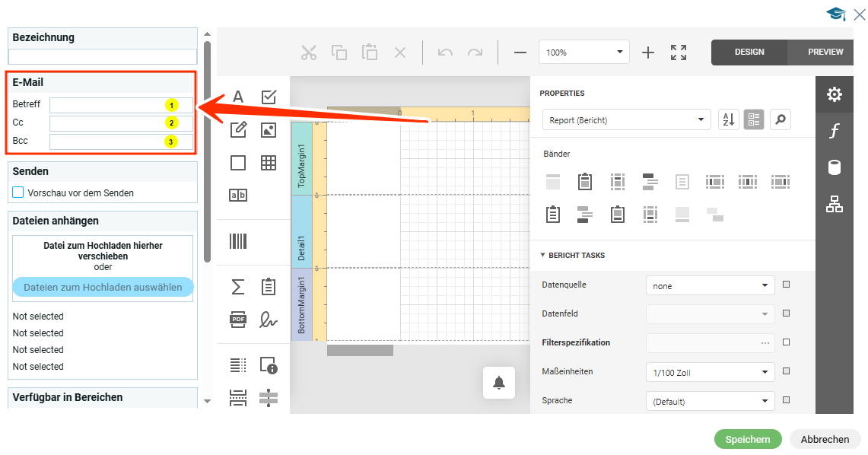Open Report Explorer hierarchy icon
This screenshot has width=868, height=455.
tap(835, 204)
